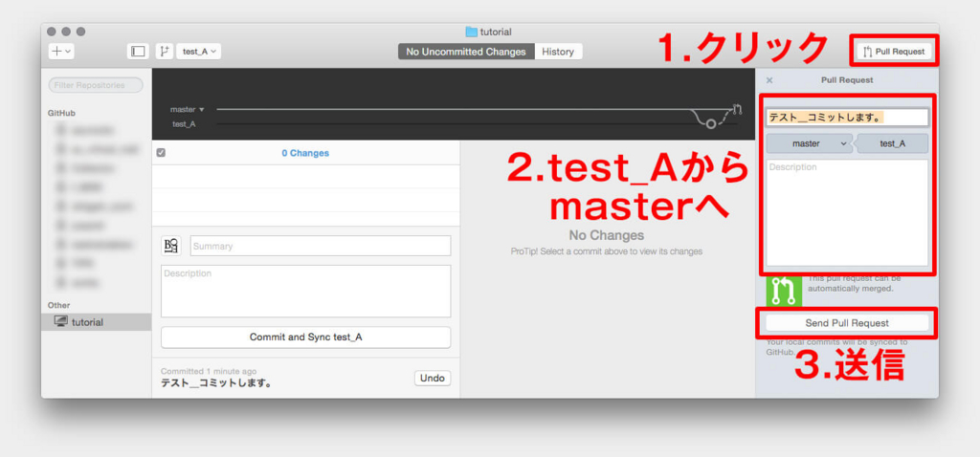Click the Undo commit button
Image resolution: width=980 pixels, height=457 pixels.
pyautogui.click(x=433, y=379)
